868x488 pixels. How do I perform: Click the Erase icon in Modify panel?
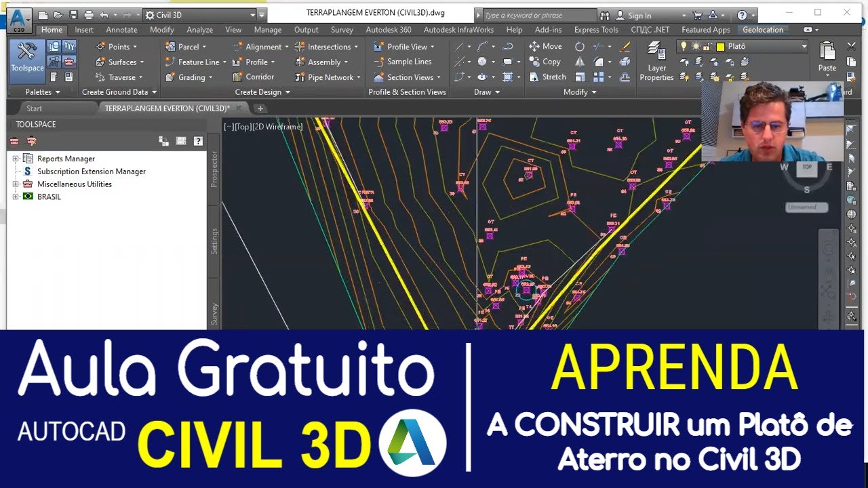point(625,46)
